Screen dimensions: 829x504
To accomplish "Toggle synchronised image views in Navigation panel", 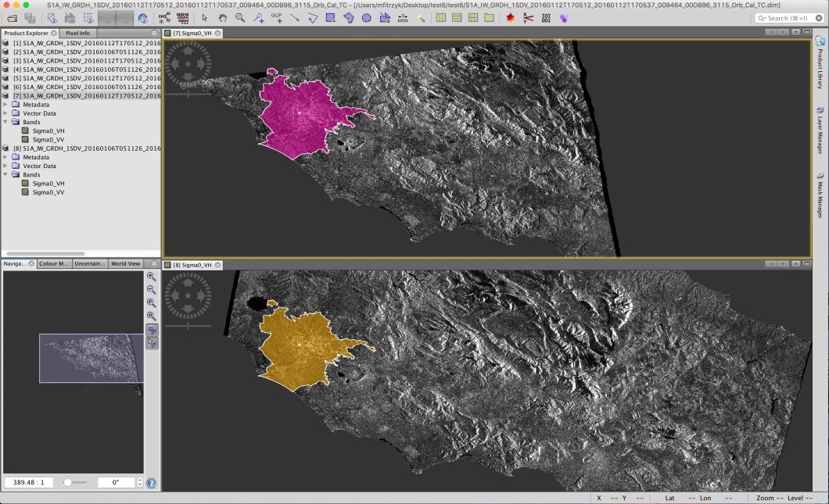I will [x=152, y=329].
